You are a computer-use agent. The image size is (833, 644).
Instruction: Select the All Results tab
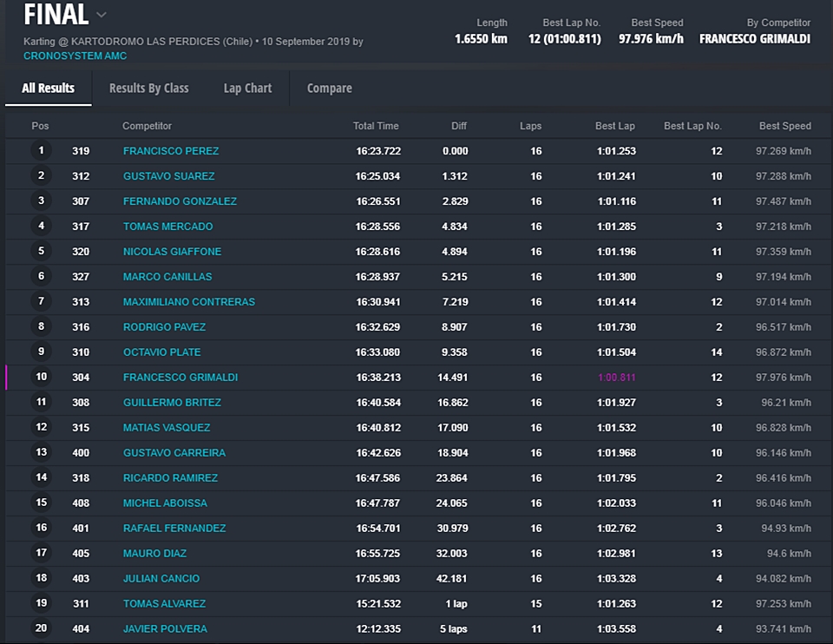(x=48, y=89)
